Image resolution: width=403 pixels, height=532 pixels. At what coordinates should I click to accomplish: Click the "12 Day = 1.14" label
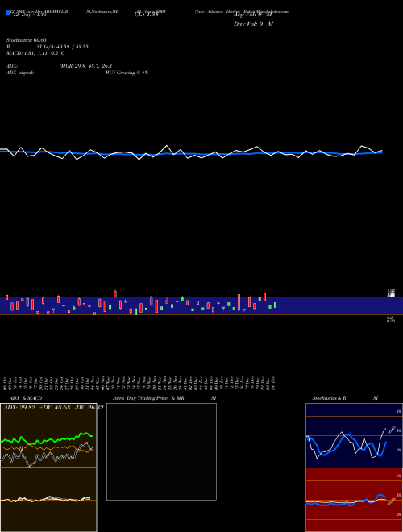coord(29,15)
